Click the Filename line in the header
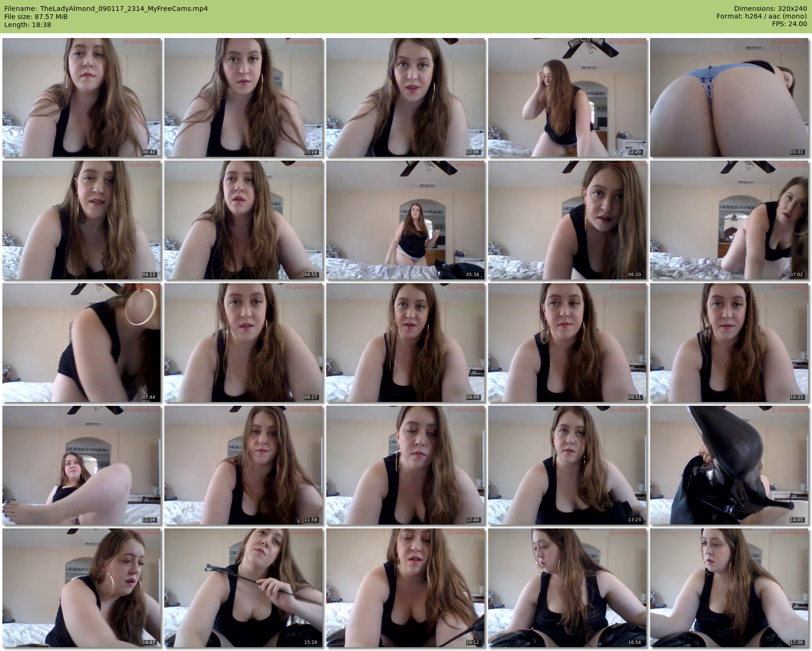 pyautogui.click(x=106, y=9)
